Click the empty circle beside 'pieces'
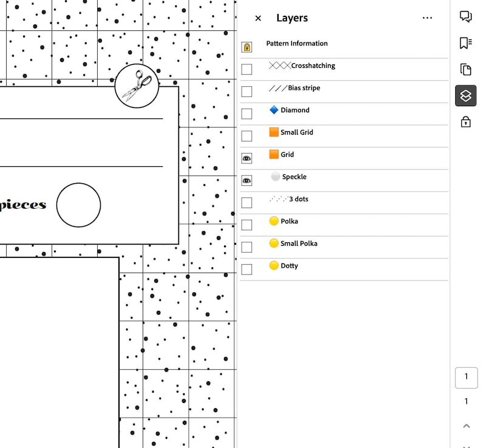Image resolution: width=482 pixels, height=448 pixels. tap(78, 205)
